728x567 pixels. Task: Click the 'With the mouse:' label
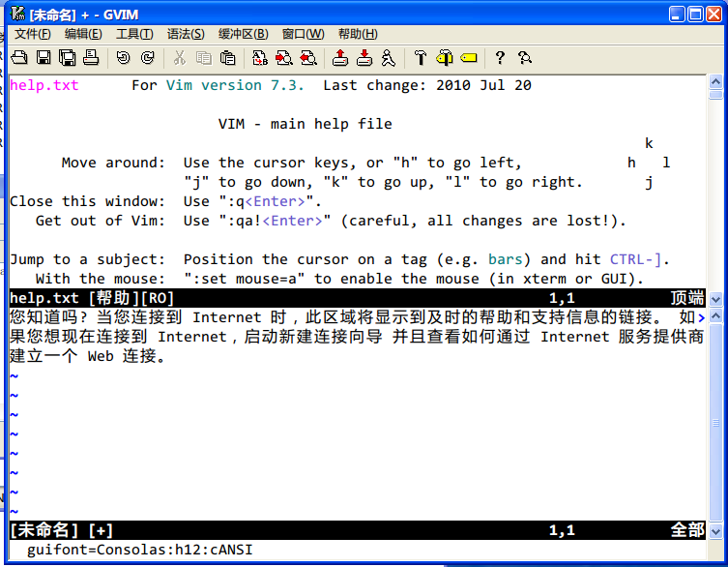click(101, 279)
